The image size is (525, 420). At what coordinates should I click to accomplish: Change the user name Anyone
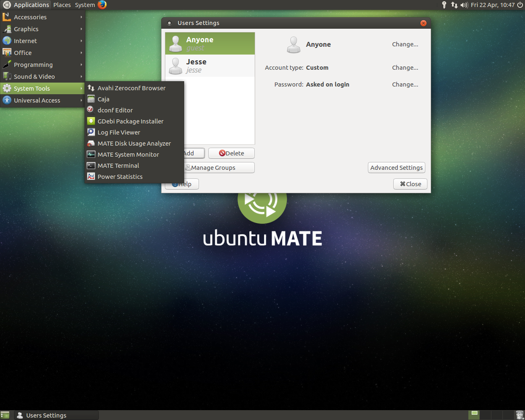[x=405, y=44]
